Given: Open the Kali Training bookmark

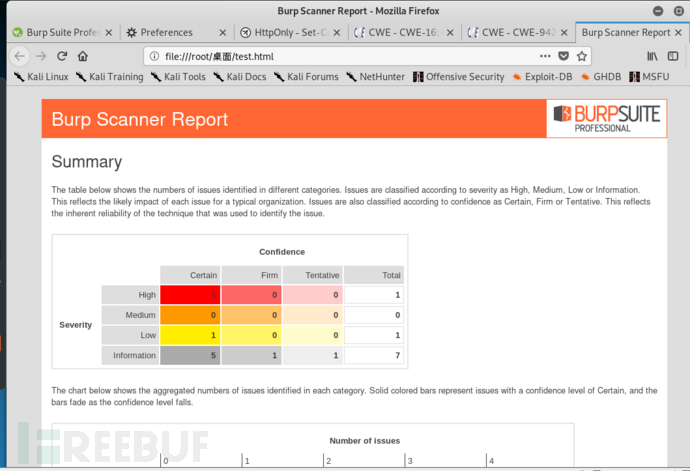Looking at the screenshot, I should [x=110, y=77].
